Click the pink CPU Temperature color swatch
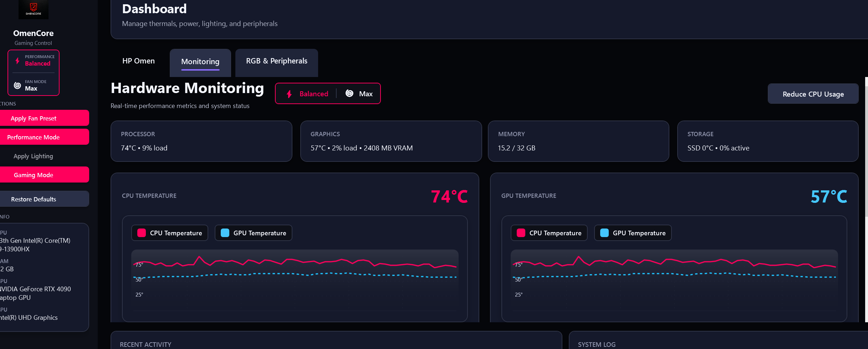Image resolution: width=868 pixels, height=349 pixels. 142,233
